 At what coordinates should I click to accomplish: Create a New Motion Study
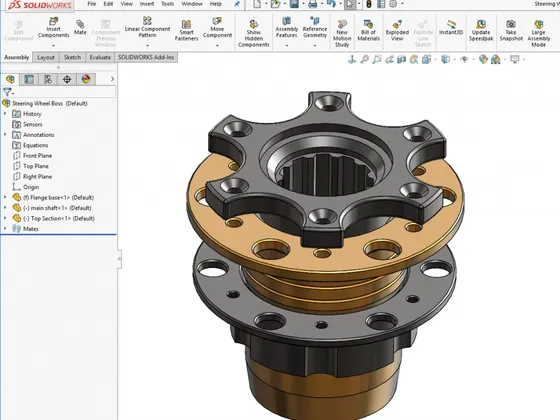click(x=342, y=34)
